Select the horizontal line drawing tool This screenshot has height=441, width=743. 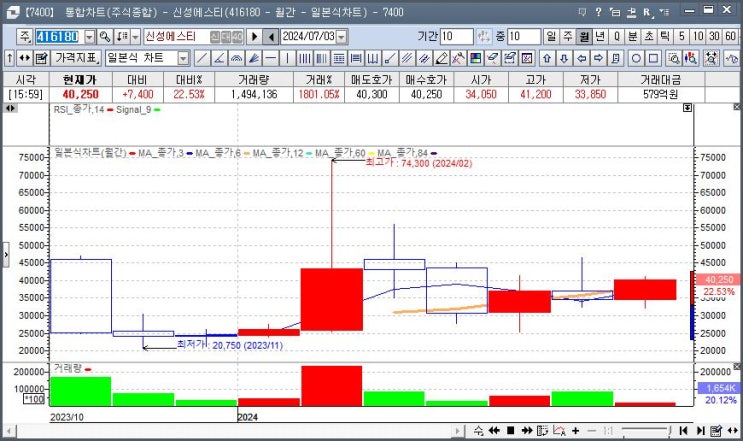[x=271, y=58]
